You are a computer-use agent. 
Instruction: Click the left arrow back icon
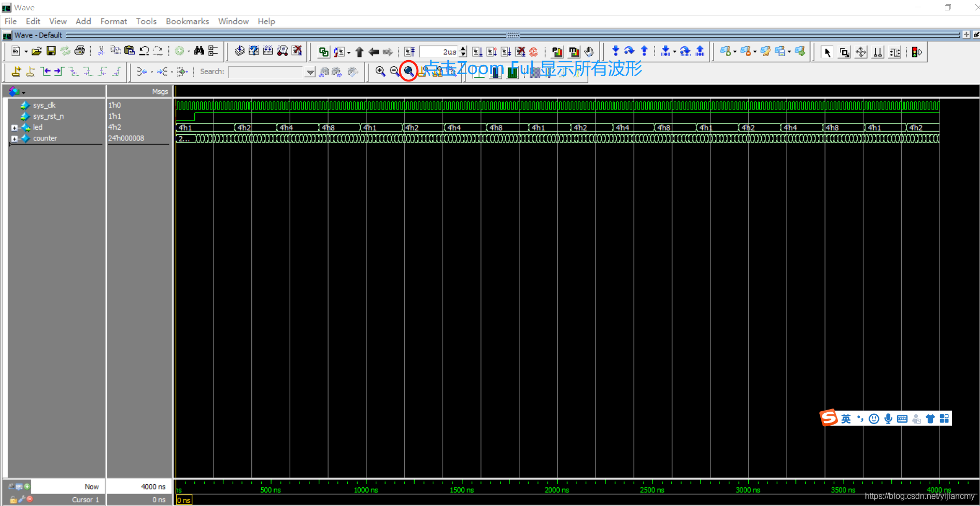coord(374,52)
